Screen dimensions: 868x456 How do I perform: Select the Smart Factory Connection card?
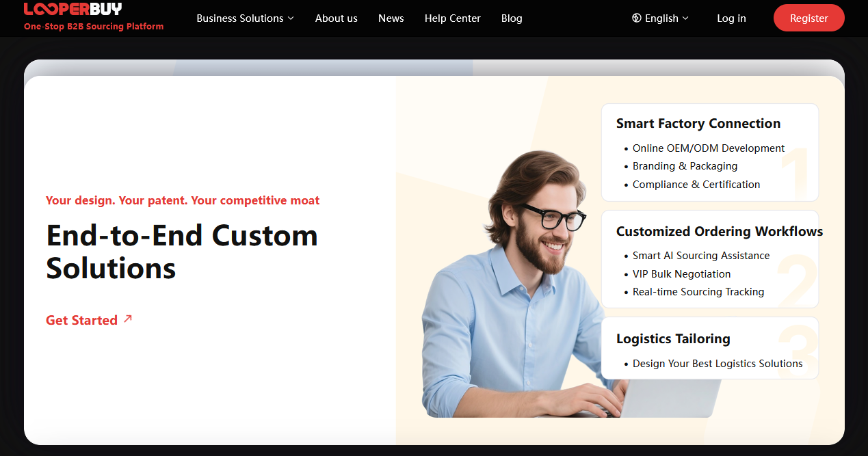point(709,152)
